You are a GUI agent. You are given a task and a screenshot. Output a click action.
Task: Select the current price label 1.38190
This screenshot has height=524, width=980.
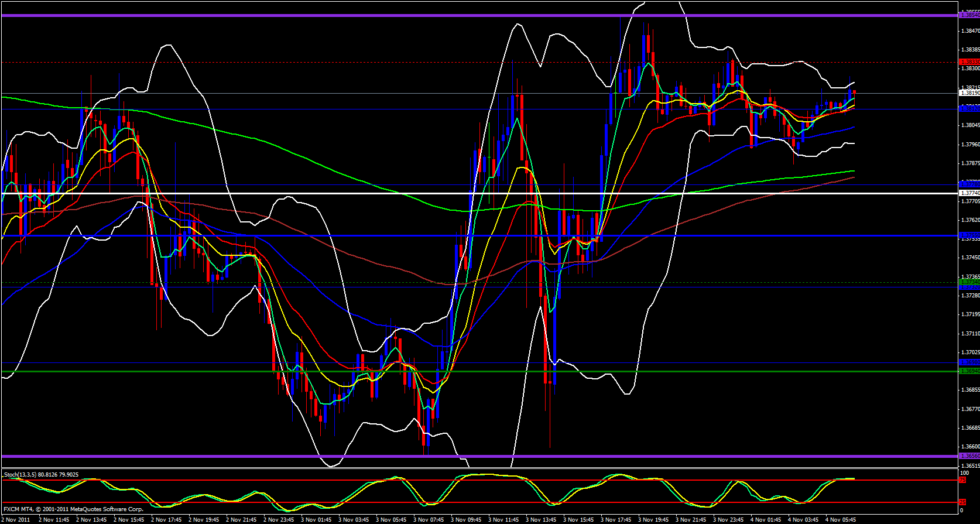(968, 93)
